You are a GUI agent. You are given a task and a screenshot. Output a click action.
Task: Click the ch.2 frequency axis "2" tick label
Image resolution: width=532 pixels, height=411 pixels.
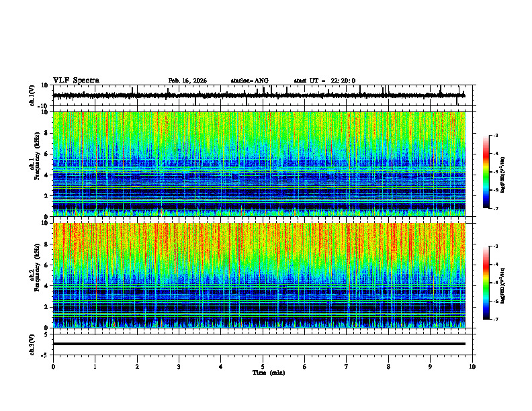46,307
